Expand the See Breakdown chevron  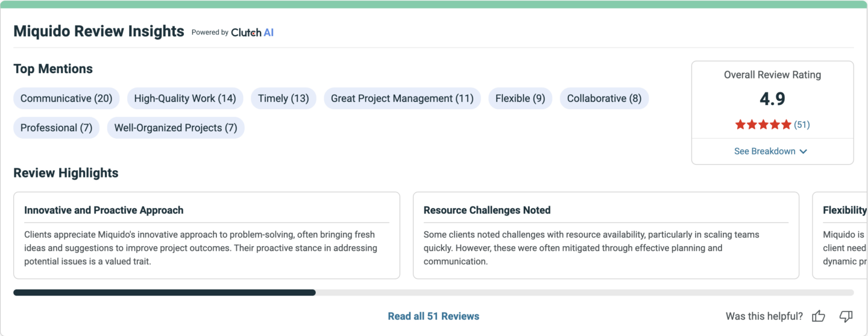803,151
